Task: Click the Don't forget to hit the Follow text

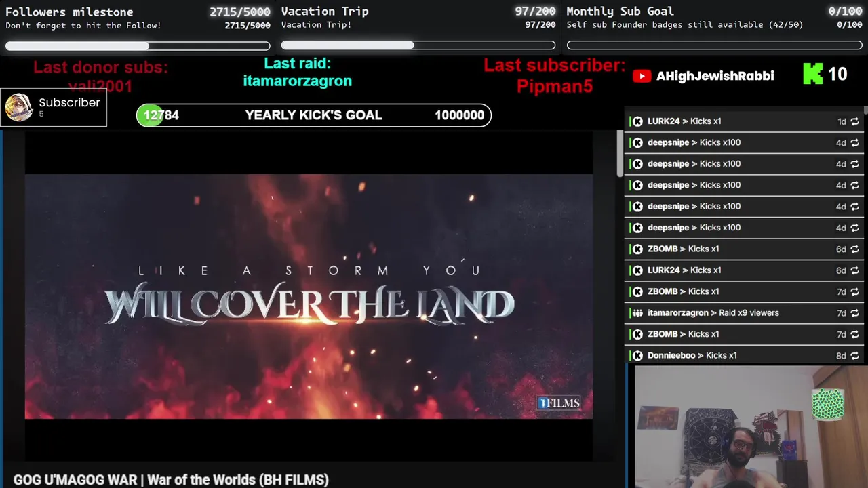Action: [83, 26]
